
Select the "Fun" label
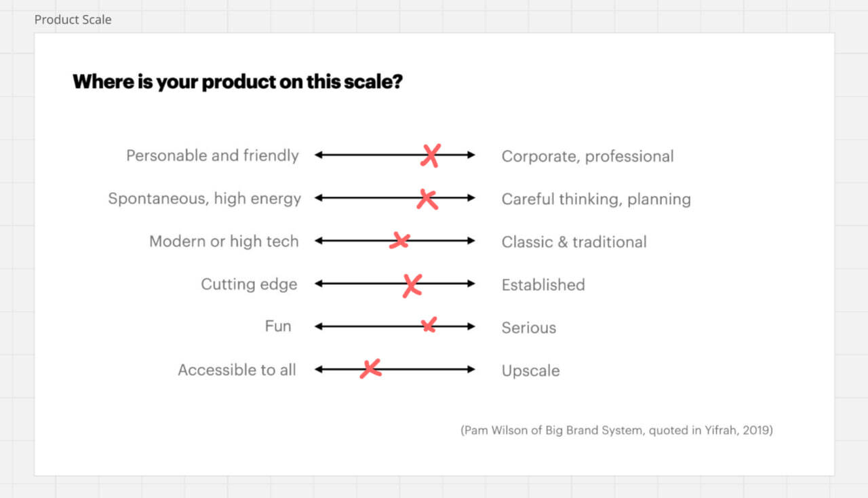[x=278, y=326]
